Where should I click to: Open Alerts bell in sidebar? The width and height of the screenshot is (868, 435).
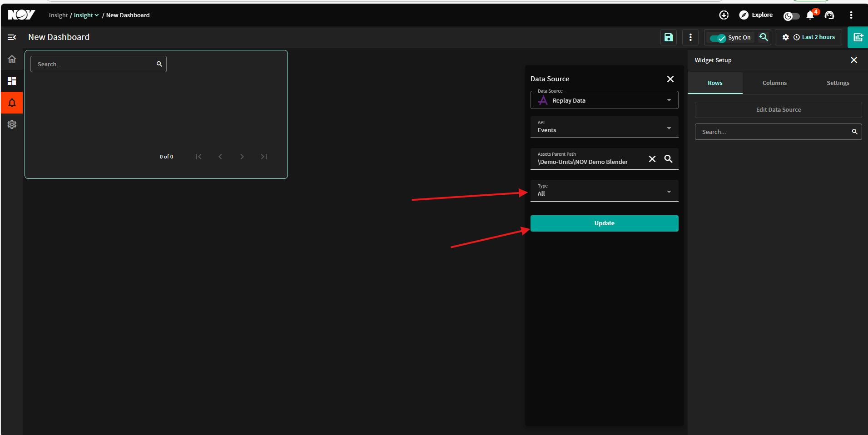(x=12, y=103)
